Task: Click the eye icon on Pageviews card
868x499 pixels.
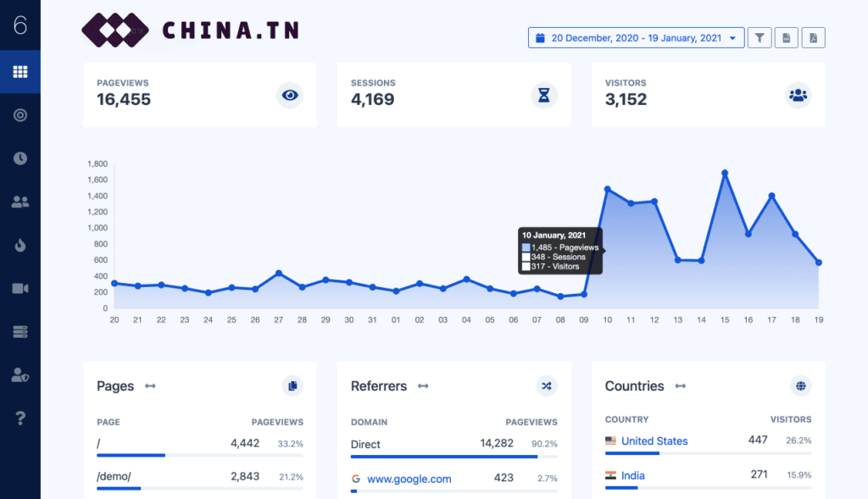Action: (x=290, y=96)
